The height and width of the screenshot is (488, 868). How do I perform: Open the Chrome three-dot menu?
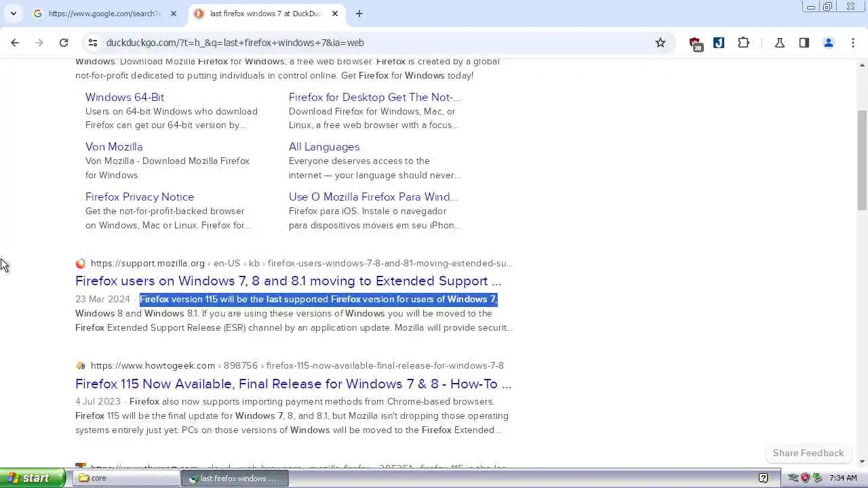[x=853, y=43]
